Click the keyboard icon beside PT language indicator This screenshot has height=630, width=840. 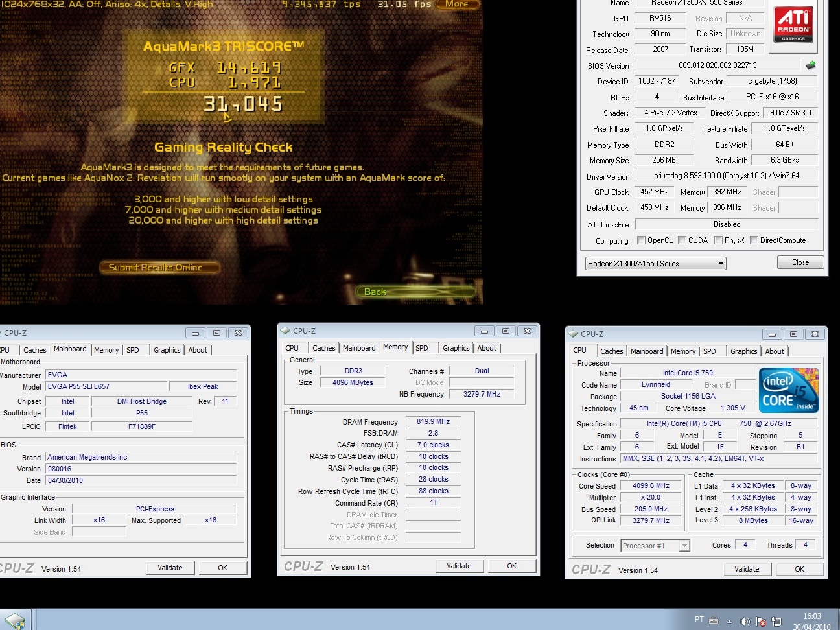(714, 620)
